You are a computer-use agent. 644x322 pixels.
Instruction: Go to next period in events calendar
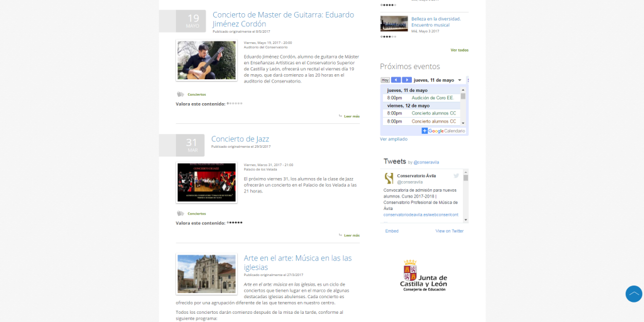tap(407, 80)
